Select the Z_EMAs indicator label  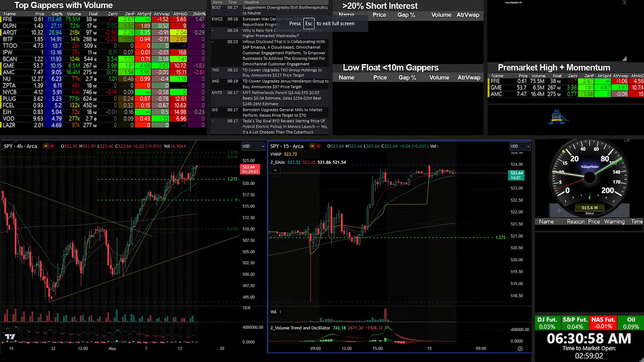coord(277,162)
